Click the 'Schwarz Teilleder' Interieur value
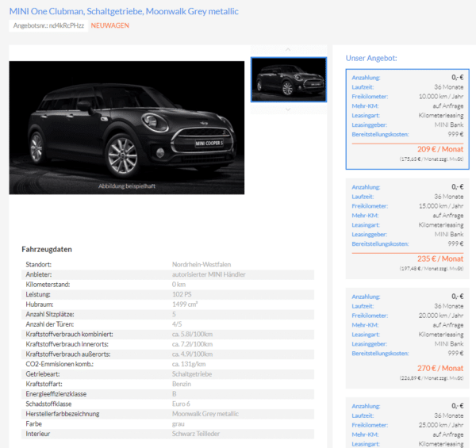The height and width of the screenshot is (448, 476). click(196, 434)
